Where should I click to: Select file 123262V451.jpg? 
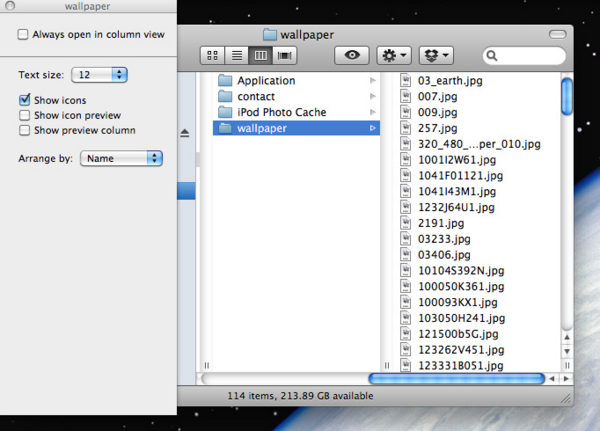[x=461, y=350]
